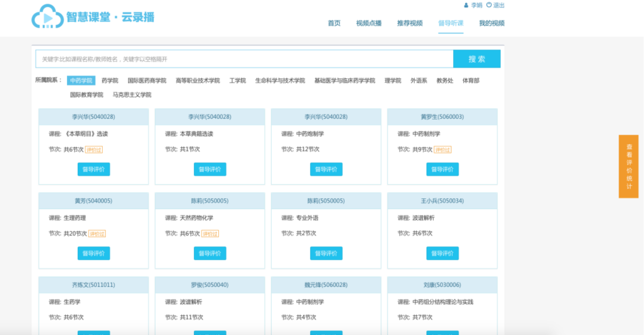Go to the 视频点播 tab

[x=368, y=23]
